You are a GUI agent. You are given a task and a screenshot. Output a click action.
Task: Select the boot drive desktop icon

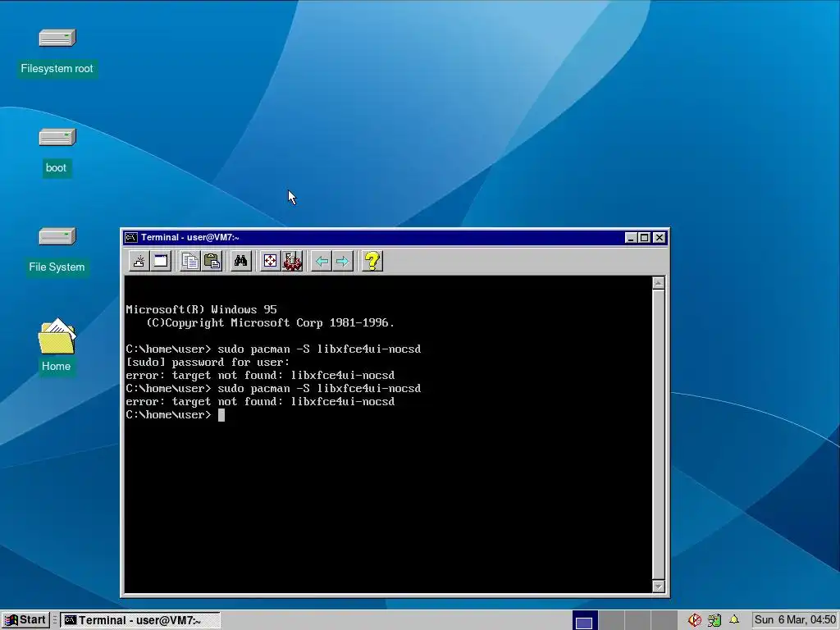[x=57, y=138]
